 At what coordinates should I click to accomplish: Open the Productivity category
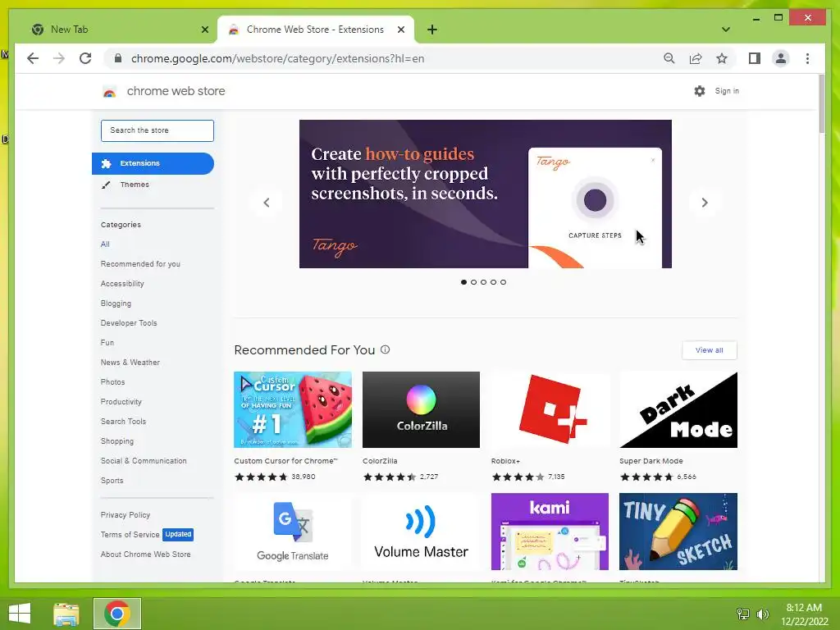point(121,402)
